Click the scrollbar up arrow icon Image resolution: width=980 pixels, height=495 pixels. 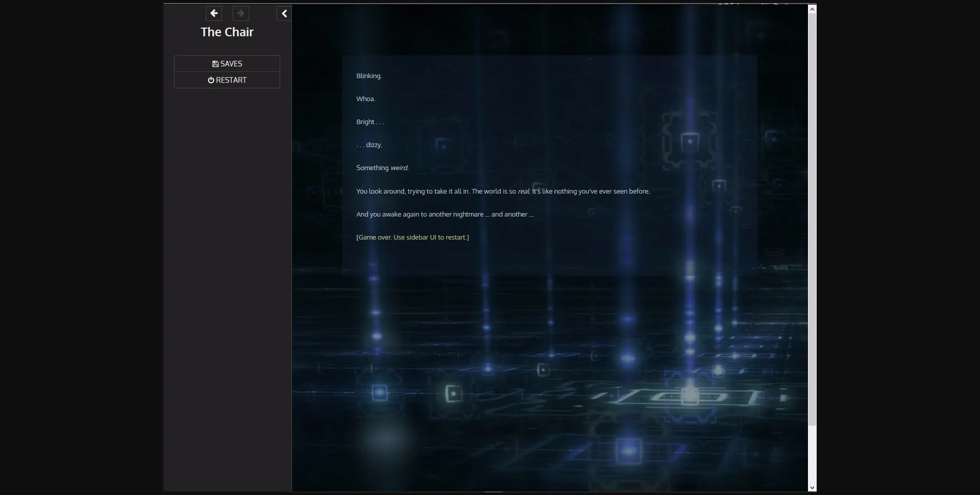point(812,8)
